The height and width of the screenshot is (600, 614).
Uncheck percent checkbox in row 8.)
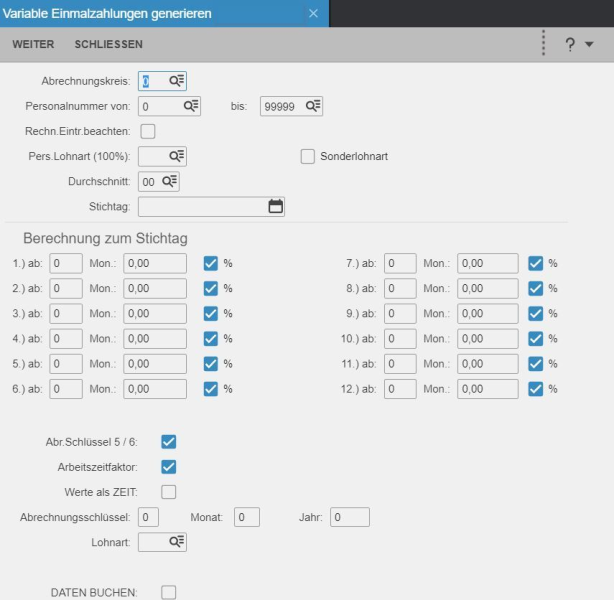[x=536, y=288]
